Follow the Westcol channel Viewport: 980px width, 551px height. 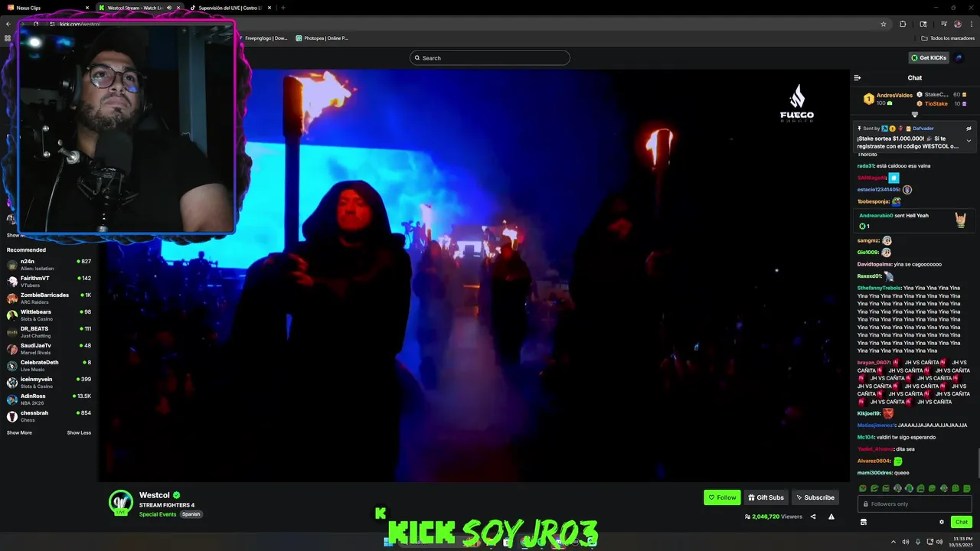(722, 497)
